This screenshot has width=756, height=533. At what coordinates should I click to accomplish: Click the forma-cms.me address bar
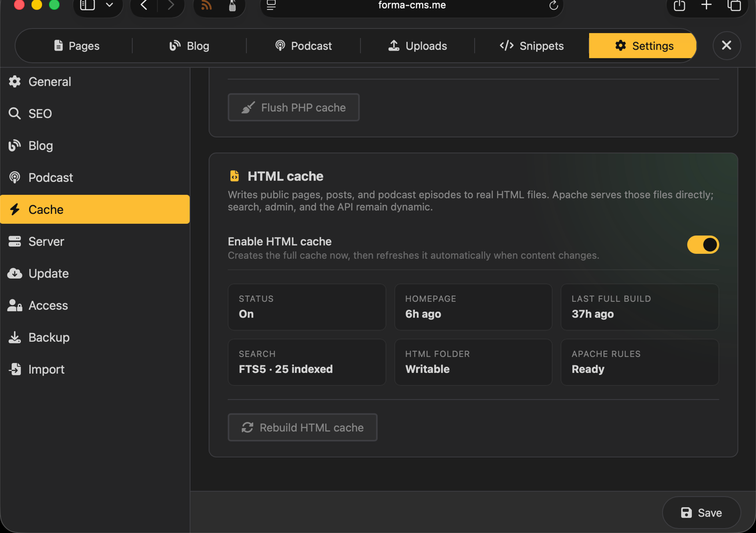pos(412,6)
